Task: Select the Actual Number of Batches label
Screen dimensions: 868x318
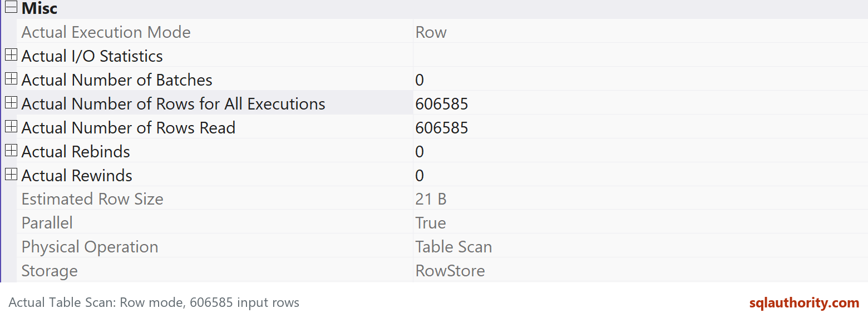Action: 117,80
